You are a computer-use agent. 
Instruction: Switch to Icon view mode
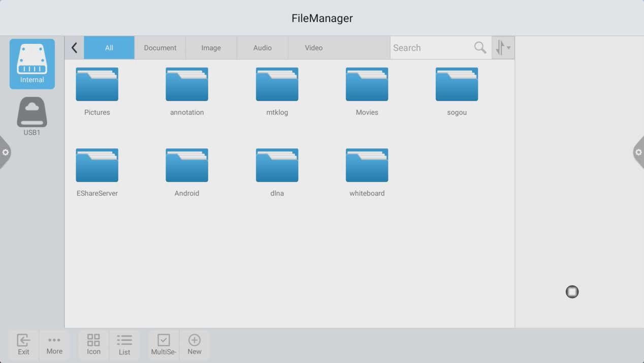(93, 345)
